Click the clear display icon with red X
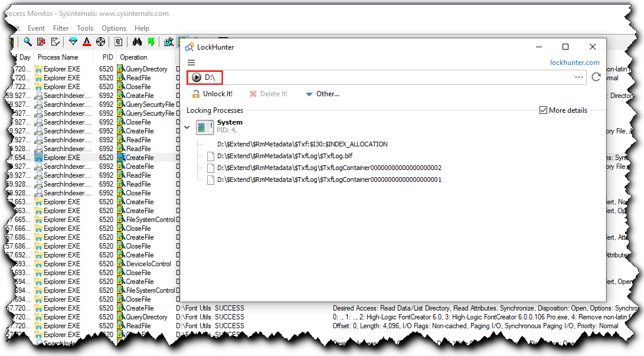This screenshot has height=356, width=644. [41, 42]
